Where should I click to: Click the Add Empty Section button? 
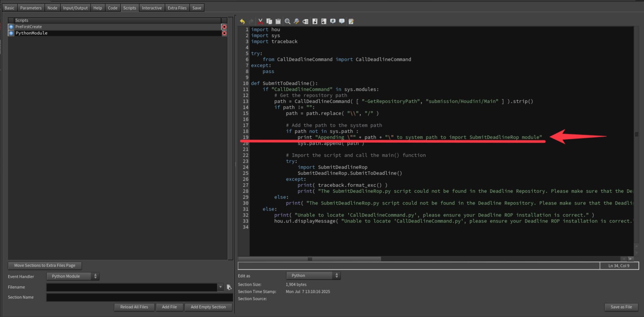pyautogui.click(x=208, y=307)
